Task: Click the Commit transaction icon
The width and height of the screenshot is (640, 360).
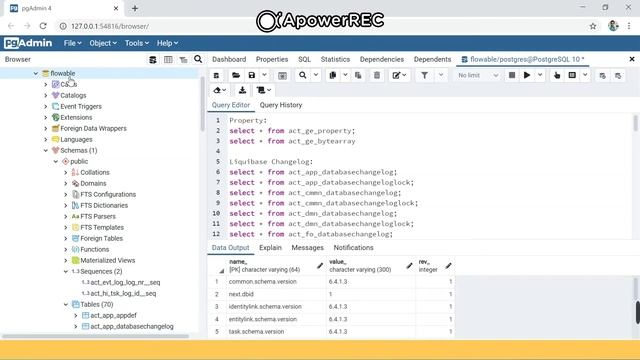Action: tap(602, 76)
